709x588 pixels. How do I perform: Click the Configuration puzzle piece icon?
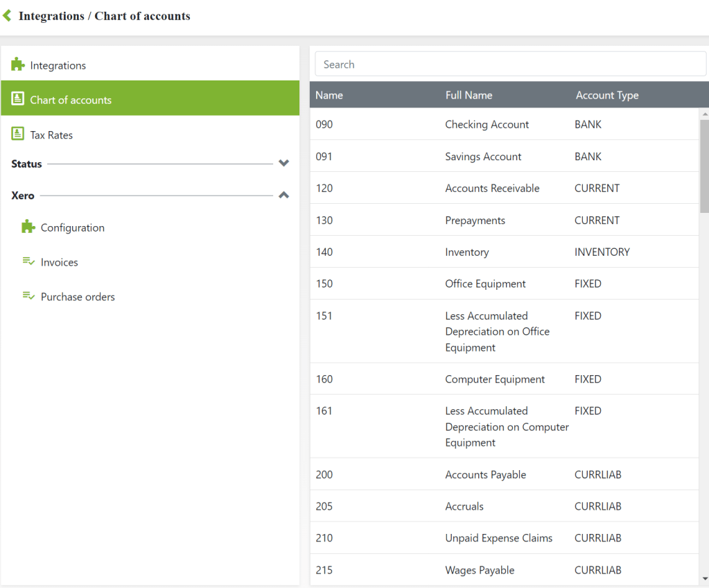click(x=28, y=227)
